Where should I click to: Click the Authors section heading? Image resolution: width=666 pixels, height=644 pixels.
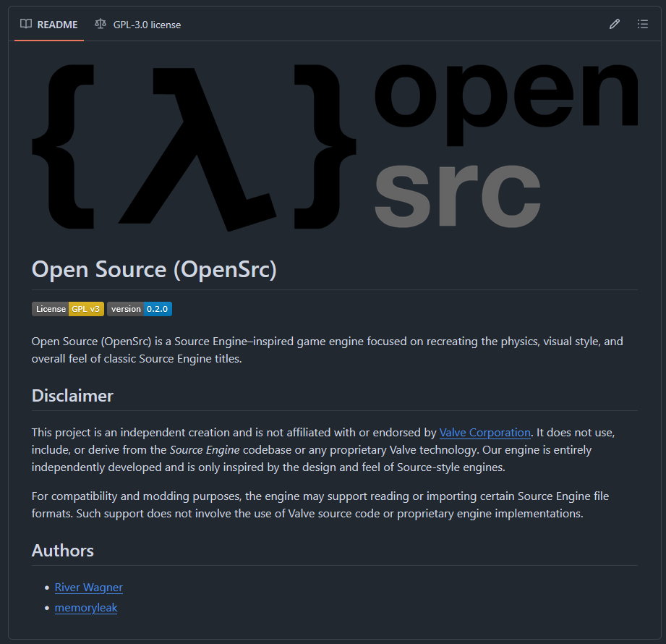(63, 551)
